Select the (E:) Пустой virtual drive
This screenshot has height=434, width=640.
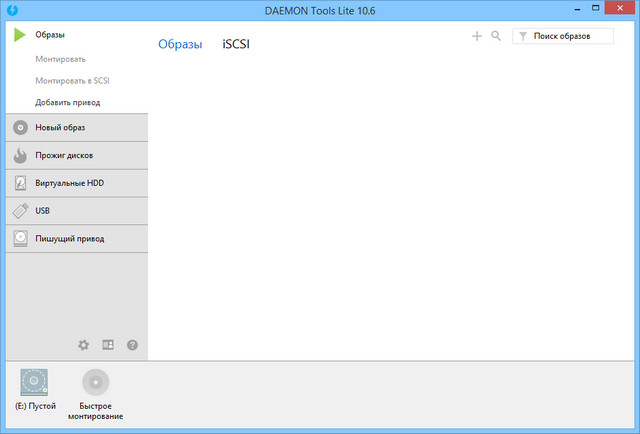[35, 389]
